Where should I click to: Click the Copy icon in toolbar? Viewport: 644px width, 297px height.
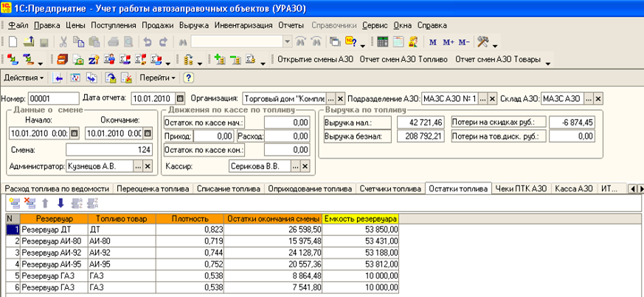point(78,41)
